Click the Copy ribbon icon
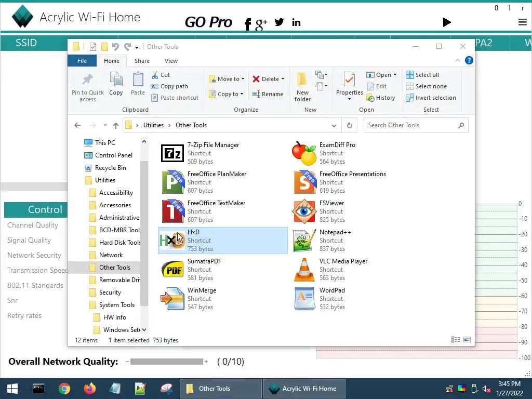Viewport: 532px width, 399px height. pyautogui.click(x=116, y=79)
